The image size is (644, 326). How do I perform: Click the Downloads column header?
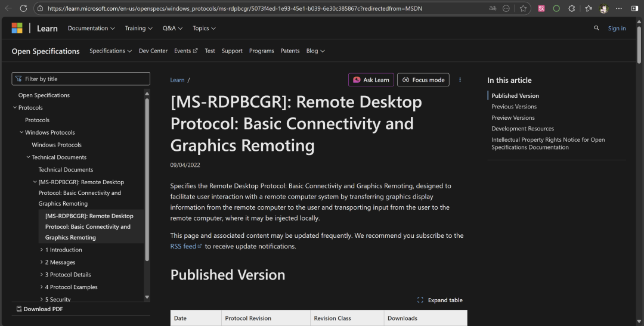point(426,318)
